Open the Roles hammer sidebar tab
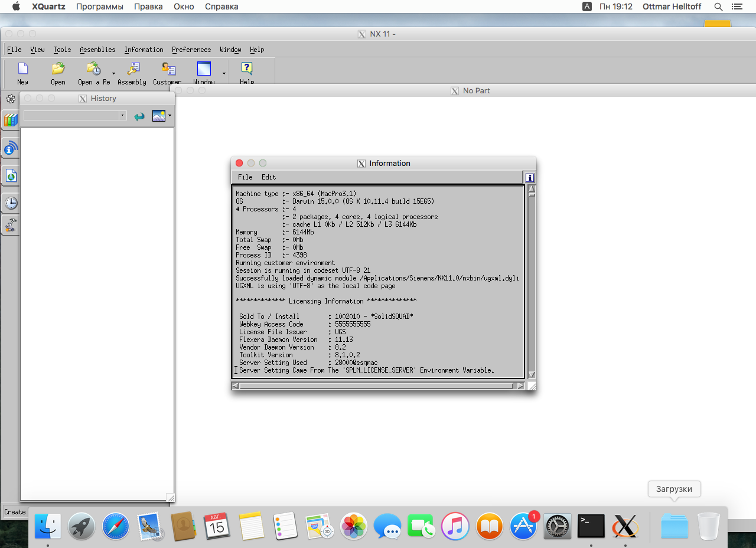The height and width of the screenshot is (548, 756). click(x=10, y=224)
